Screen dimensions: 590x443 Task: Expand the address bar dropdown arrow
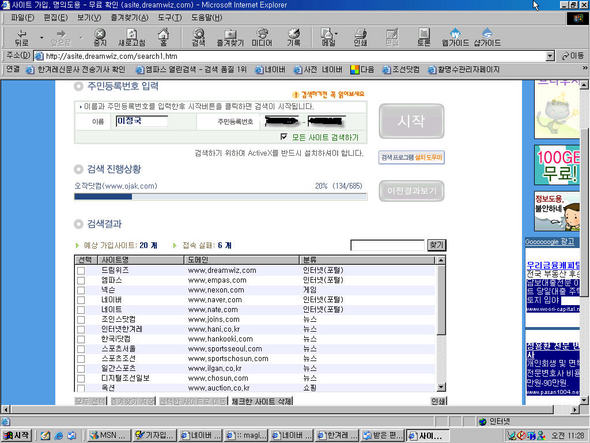point(550,56)
